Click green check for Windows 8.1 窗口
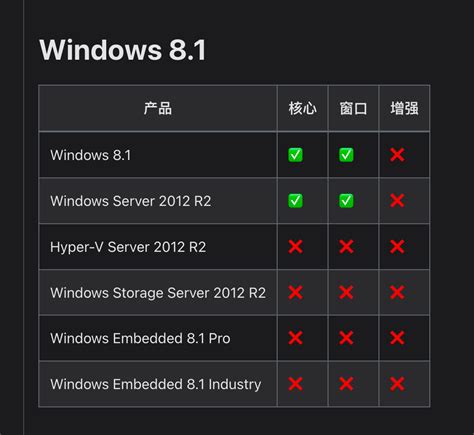Image resolution: width=474 pixels, height=435 pixels. [x=346, y=155]
